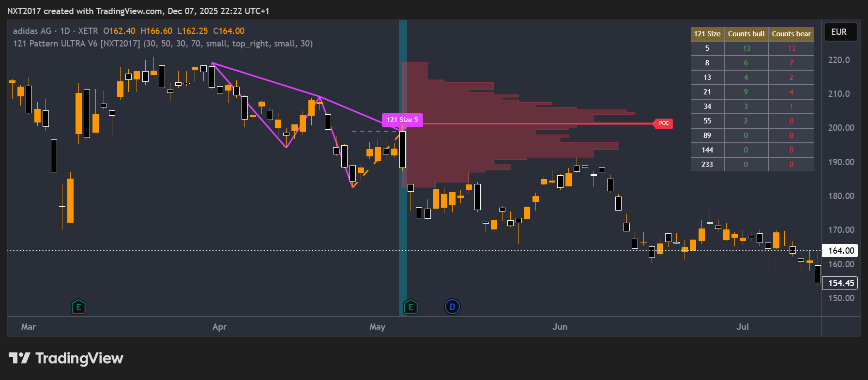Open the 121 Pattern ULTRA V6 indicator legend

(x=76, y=44)
